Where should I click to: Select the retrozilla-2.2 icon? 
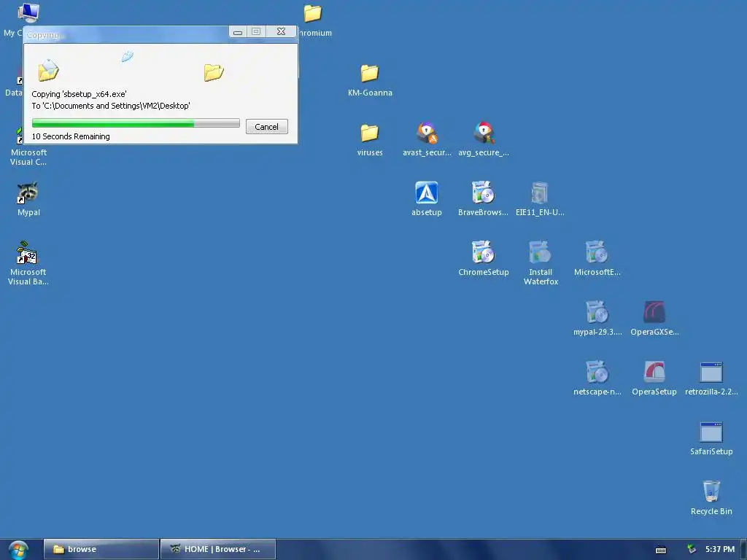tap(711, 378)
